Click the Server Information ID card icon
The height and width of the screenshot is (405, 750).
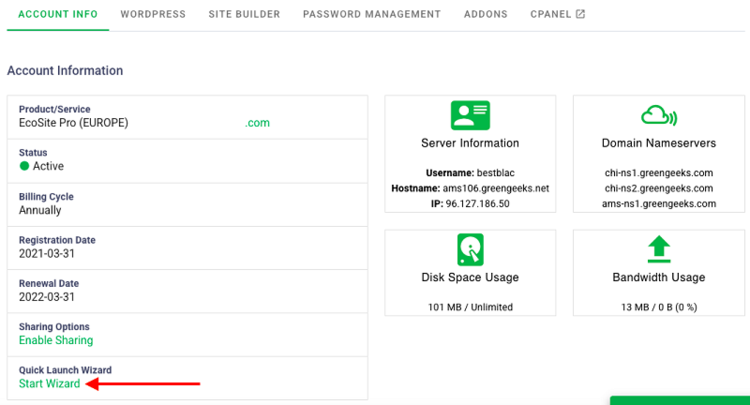(470, 115)
